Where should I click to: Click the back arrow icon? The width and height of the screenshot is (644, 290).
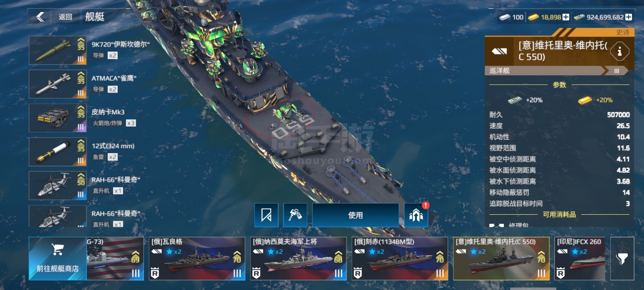tap(40, 17)
